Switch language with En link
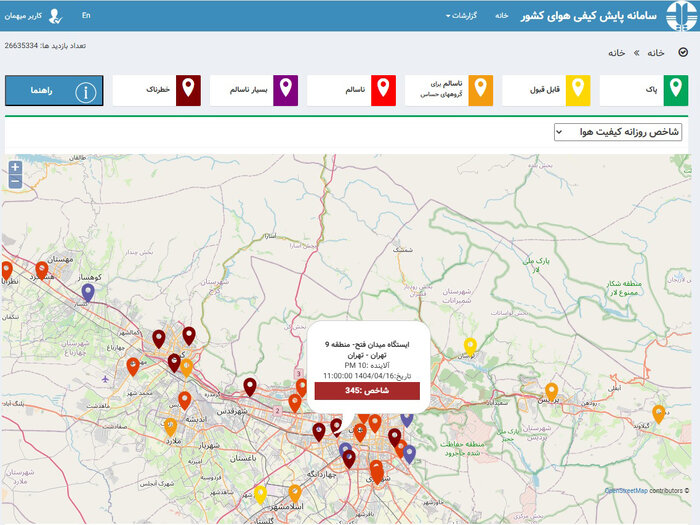700x525 pixels. [86, 16]
